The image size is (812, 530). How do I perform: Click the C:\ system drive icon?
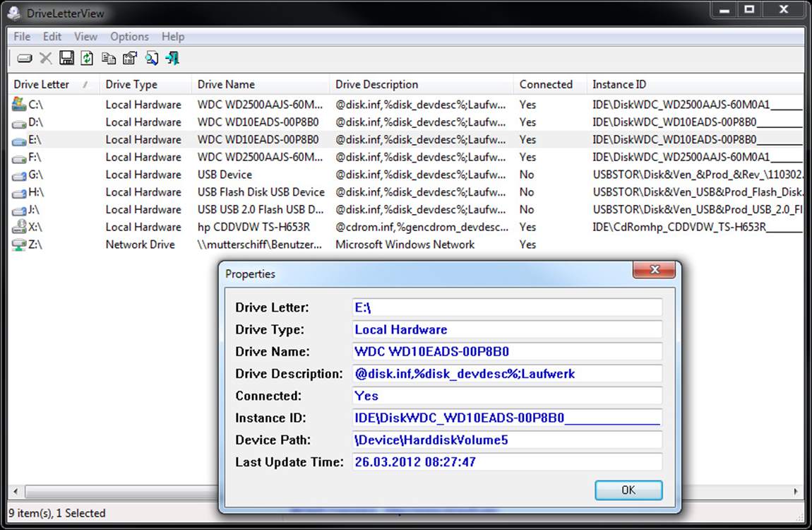[19, 104]
